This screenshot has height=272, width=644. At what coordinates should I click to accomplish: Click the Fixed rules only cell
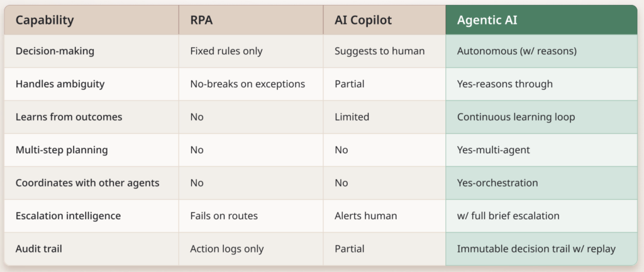226,51
